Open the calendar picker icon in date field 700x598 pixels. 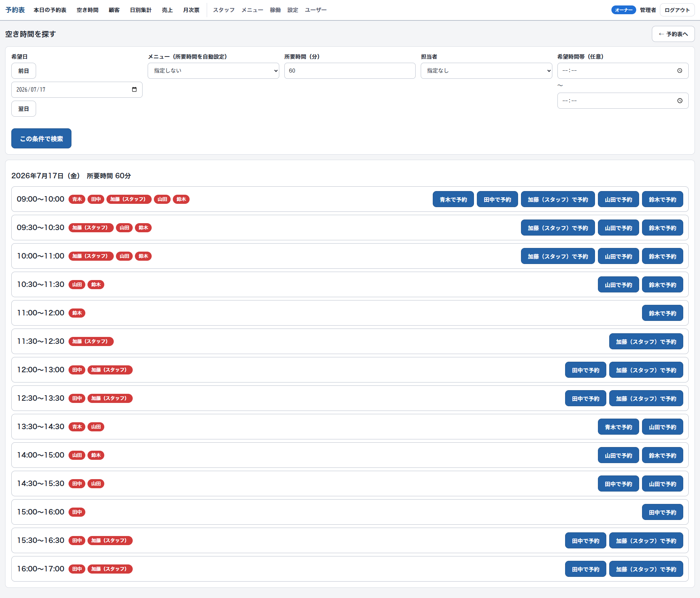134,90
